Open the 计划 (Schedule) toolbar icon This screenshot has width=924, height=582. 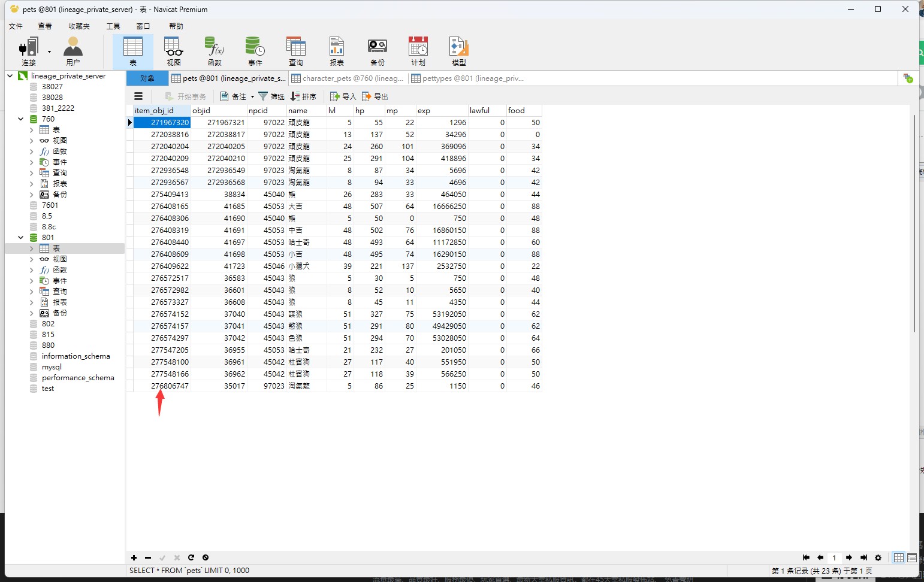(418, 51)
